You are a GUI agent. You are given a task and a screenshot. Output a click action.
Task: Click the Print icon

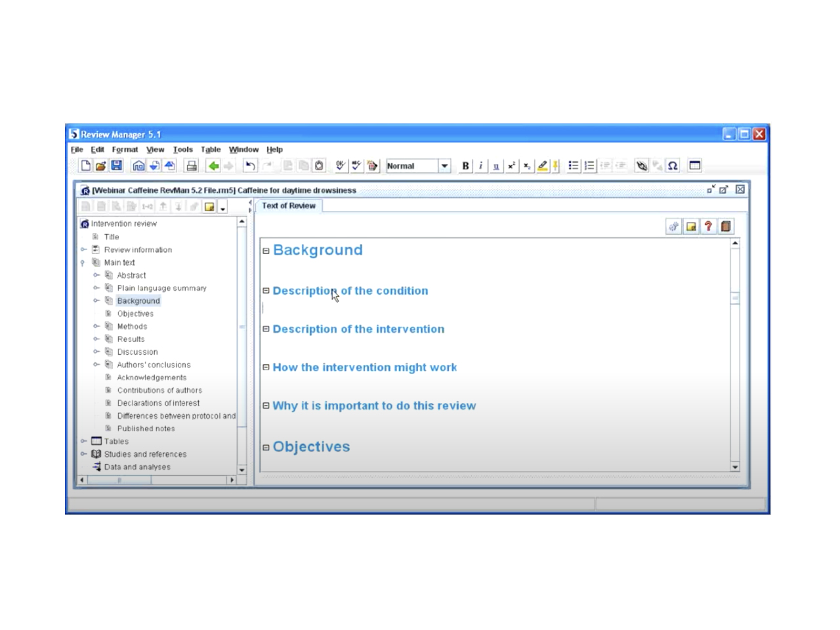(x=191, y=166)
